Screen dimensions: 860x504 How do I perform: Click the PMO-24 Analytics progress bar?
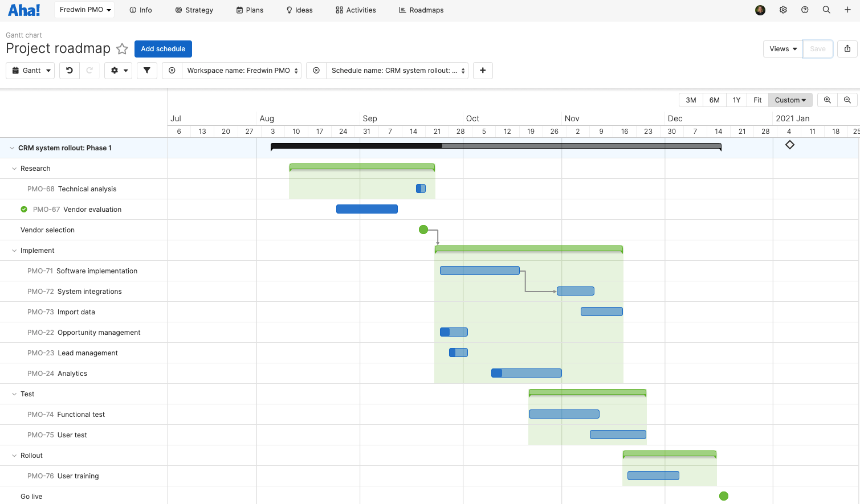coord(527,373)
